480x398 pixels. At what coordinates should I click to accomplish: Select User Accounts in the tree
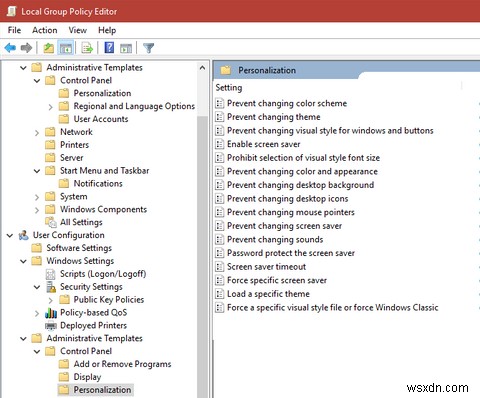(101, 119)
